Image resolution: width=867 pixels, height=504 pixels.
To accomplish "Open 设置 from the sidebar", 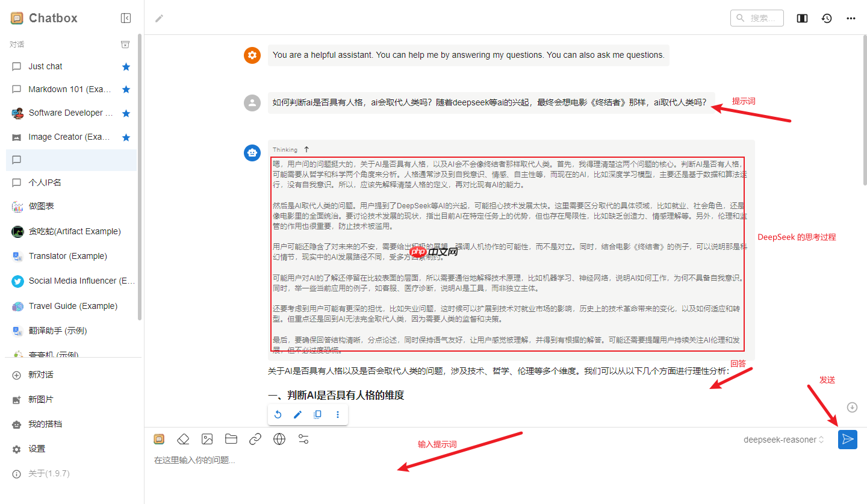I will 38,448.
